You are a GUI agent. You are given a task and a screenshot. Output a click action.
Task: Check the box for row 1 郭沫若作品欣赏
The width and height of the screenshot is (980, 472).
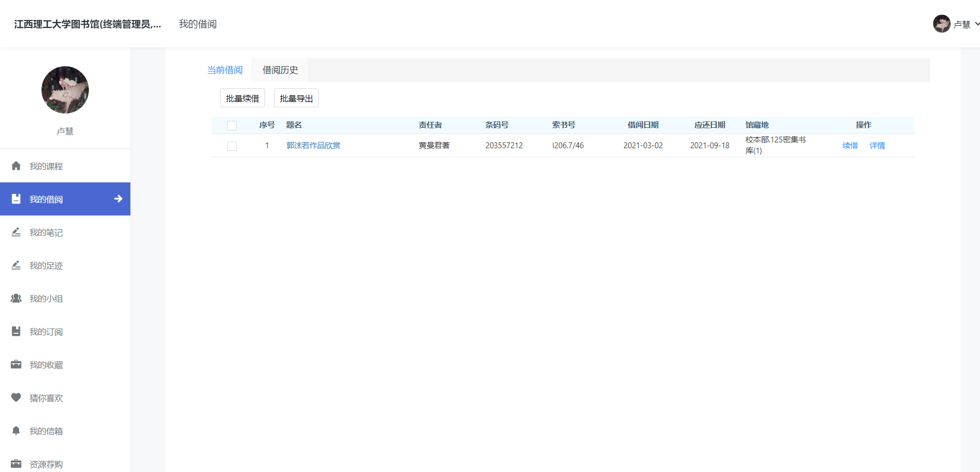point(232,146)
